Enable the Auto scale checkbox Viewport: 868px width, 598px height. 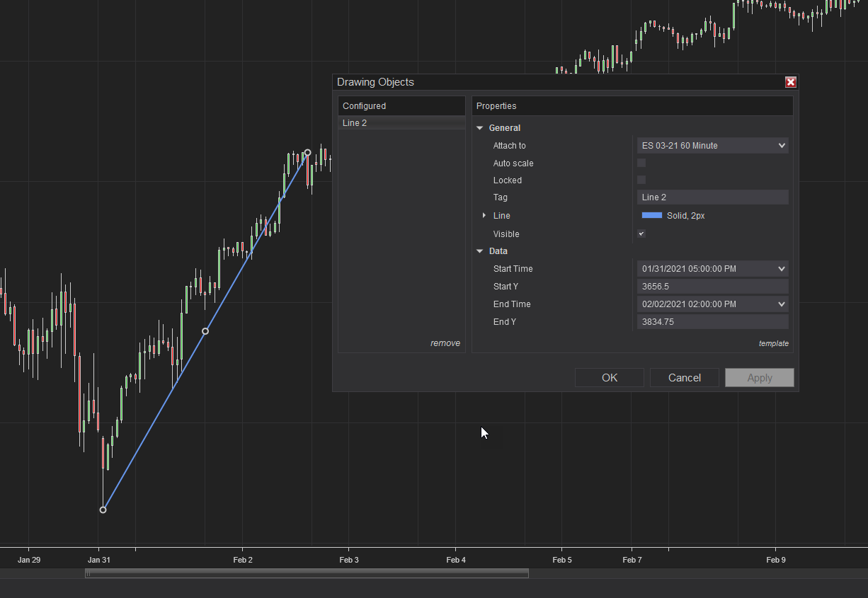pos(641,163)
